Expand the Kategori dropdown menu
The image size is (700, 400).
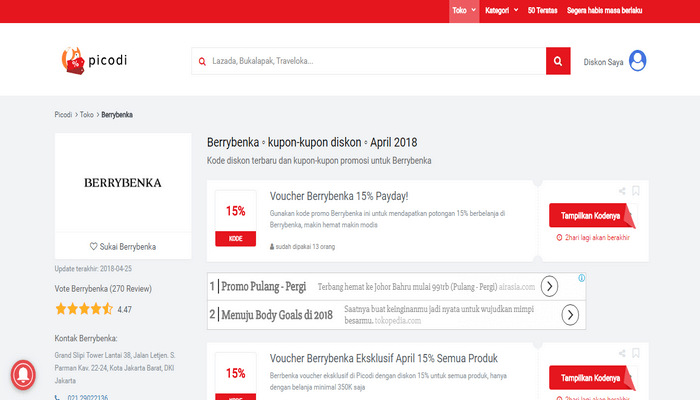tap(501, 11)
